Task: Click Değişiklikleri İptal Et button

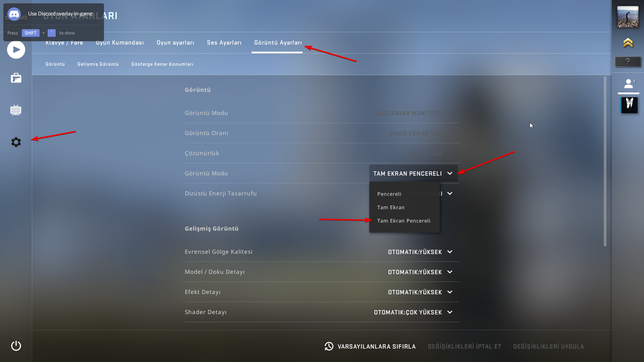Action: 465,346
